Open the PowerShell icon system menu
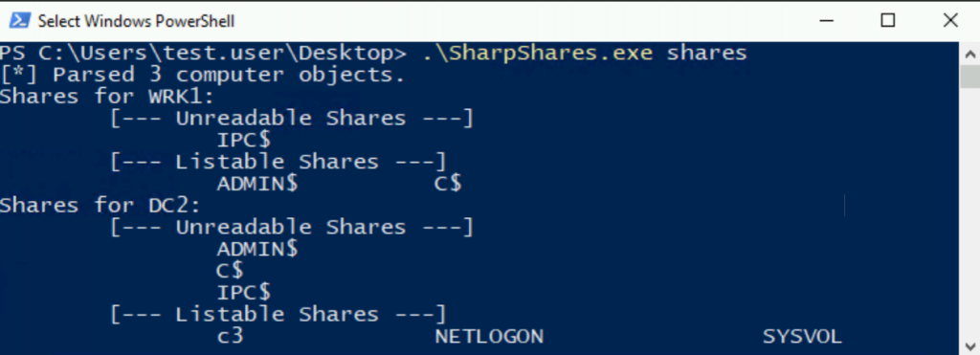Screen dimensions: 980x355 tap(19, 21)
